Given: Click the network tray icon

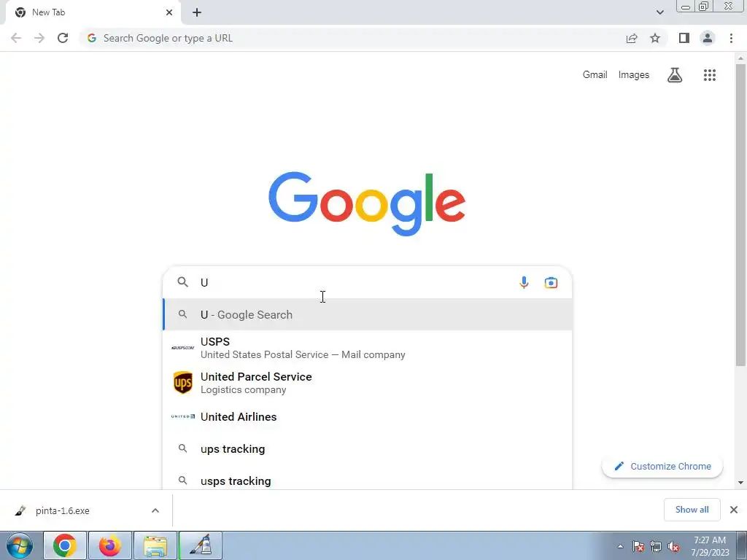Looking at the screenshot, I should (656, 546).
